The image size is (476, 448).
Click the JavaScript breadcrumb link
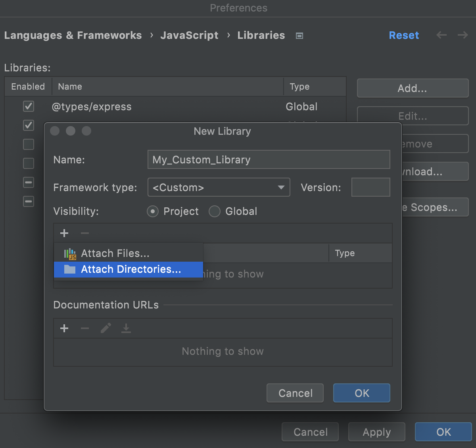189,35
